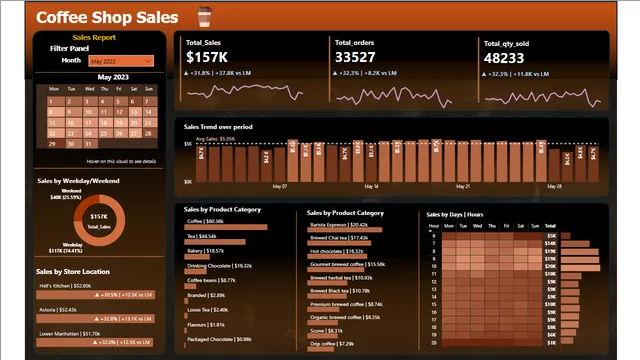Image resolution: width=640 pixels, height=360 pixels.
Task: Click the Total column header in heatmap
Action: [x=550, y=226]
